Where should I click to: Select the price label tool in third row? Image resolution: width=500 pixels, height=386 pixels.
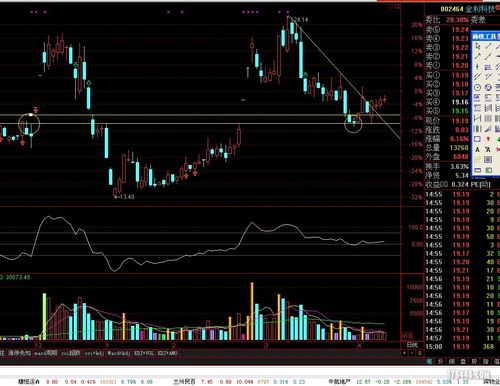coord(488,67)
